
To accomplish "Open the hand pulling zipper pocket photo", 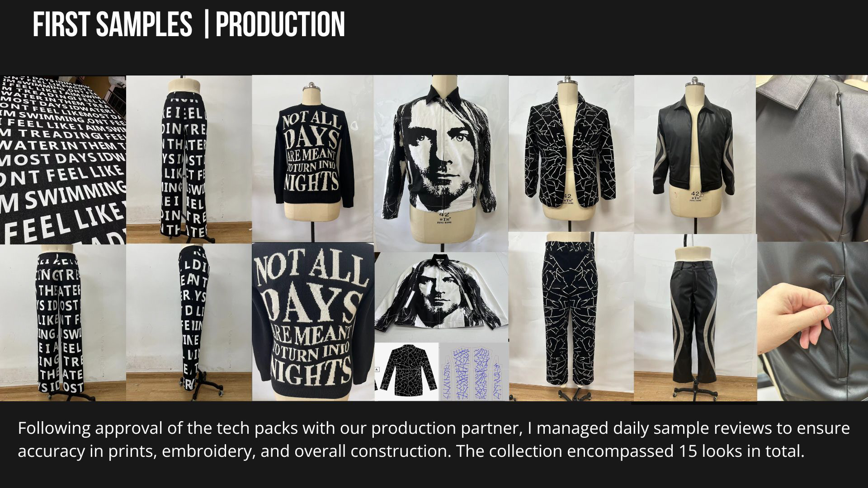I will [812, 321].
